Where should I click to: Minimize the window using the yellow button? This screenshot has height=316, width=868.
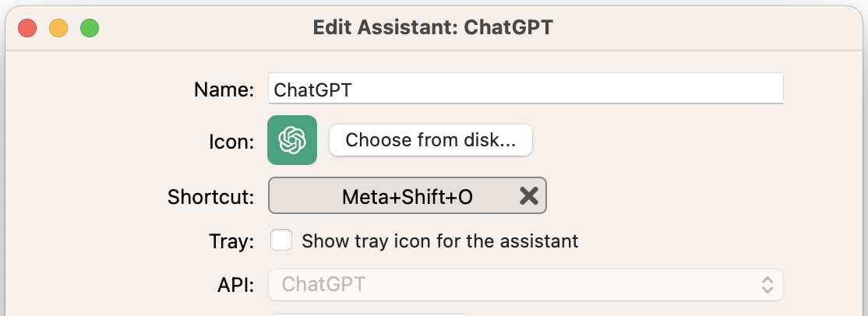[58, 28]
